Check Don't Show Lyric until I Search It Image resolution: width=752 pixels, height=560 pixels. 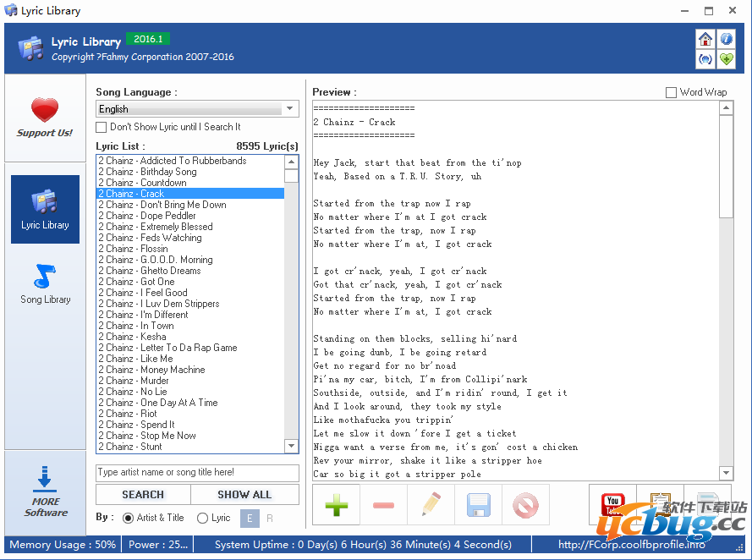102,127
